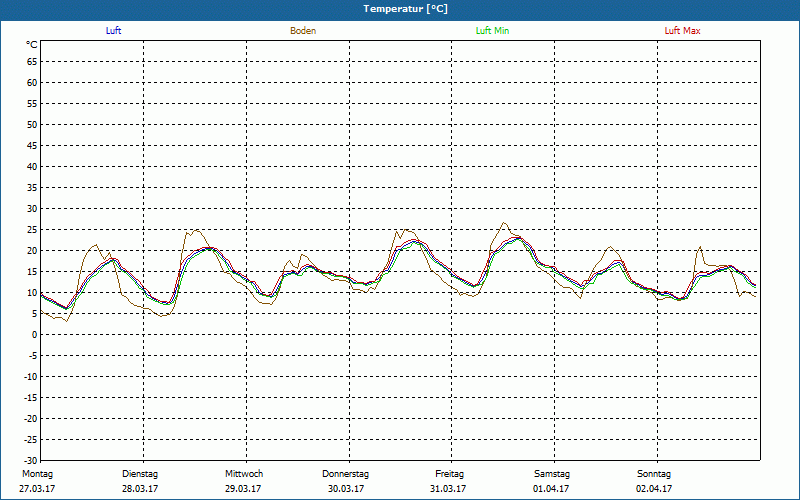
Task: Click the Montag day label
Action: coord(37,474)
